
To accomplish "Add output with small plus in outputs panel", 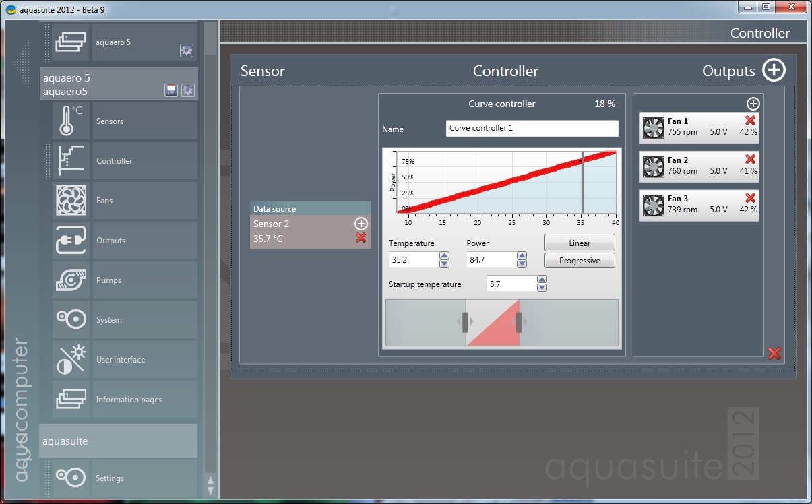I will (x=753, y=104).
